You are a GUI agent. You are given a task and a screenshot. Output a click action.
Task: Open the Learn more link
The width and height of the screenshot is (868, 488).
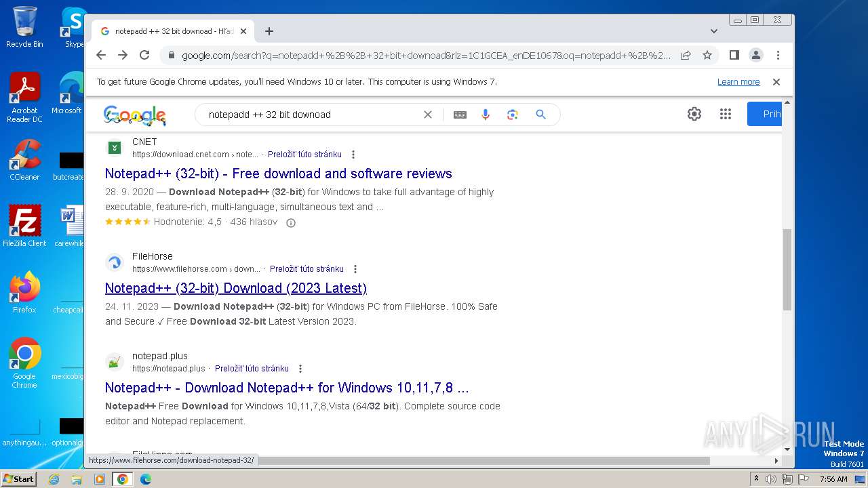pyautogui.click(x=738, y=81)
